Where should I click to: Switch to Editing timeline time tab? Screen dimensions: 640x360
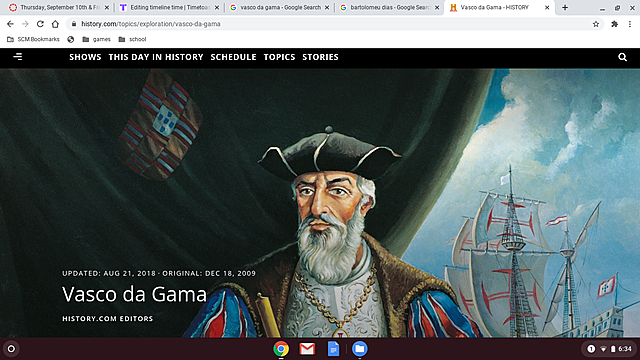[169, 7]
